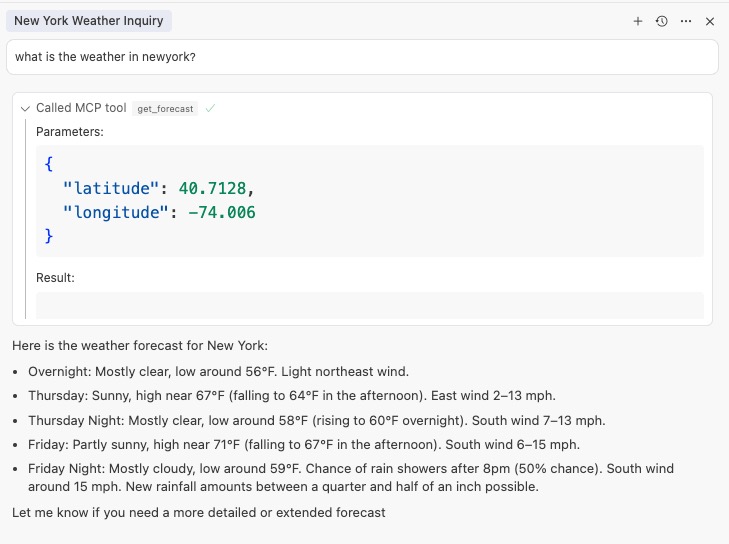The height and width of the screenshot is (544, 729).
Task: Click the 'what is the weather in newyork?' message box
Action: (x=362, y=57)
